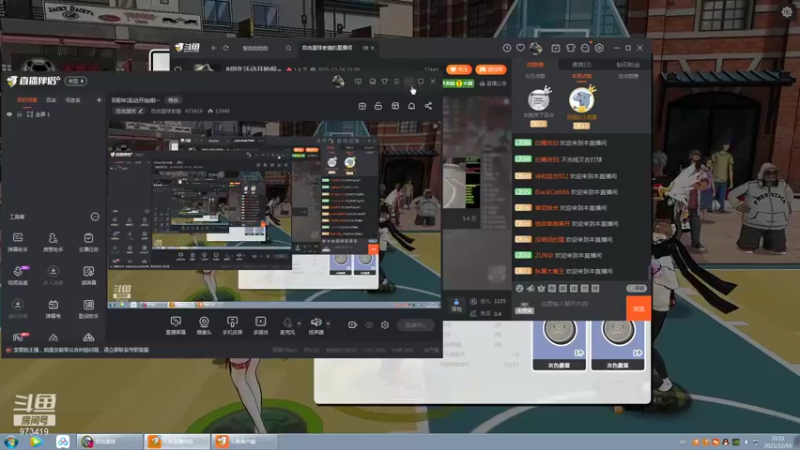Viewport: 800px width, 450px height.
Task: Switch to second orange taskbar window
Action: coord(244,441)
